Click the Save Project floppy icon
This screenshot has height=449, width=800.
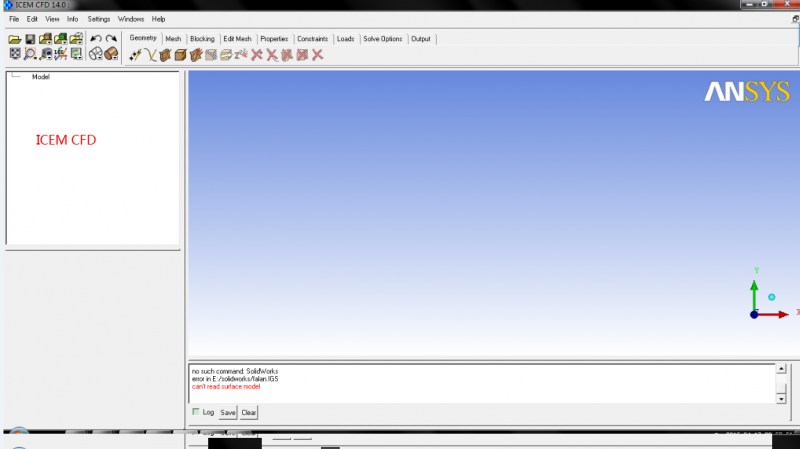pyautogui.click(x=30, y=39)
